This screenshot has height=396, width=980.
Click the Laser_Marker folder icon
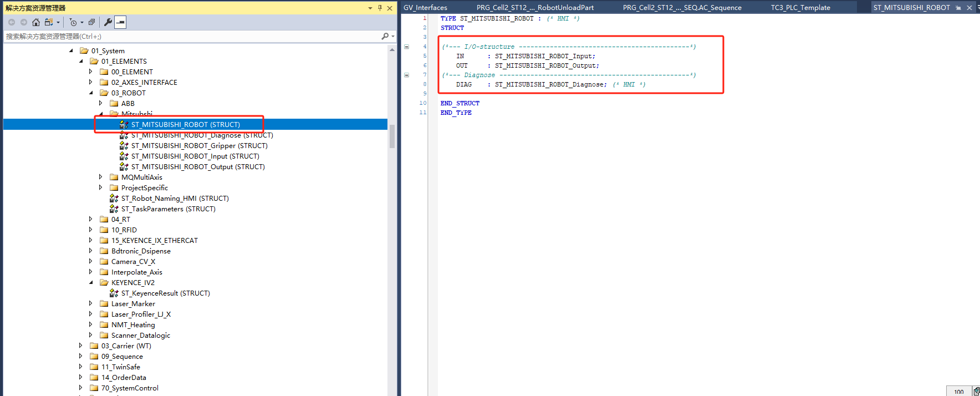coord(104,303)
